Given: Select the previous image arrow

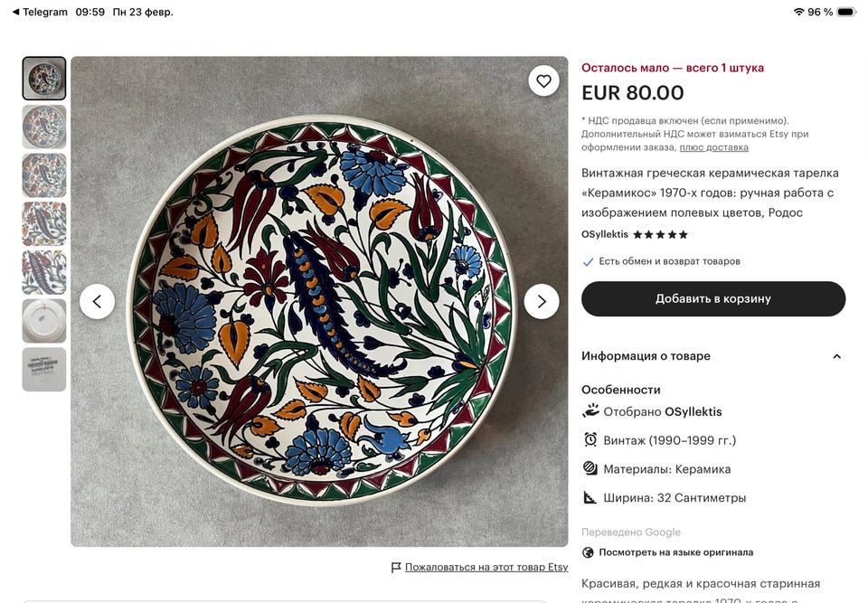Looking at the screenshot, I should click(97, 301).
